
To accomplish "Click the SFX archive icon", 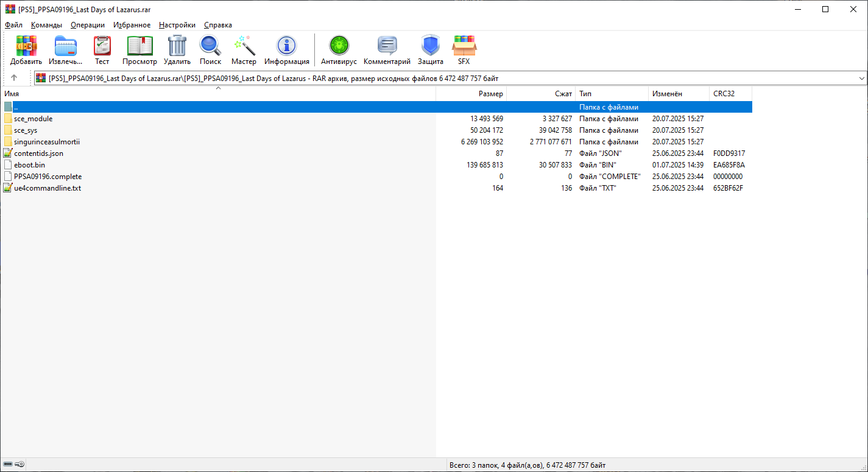I will [x=464, y=46].
